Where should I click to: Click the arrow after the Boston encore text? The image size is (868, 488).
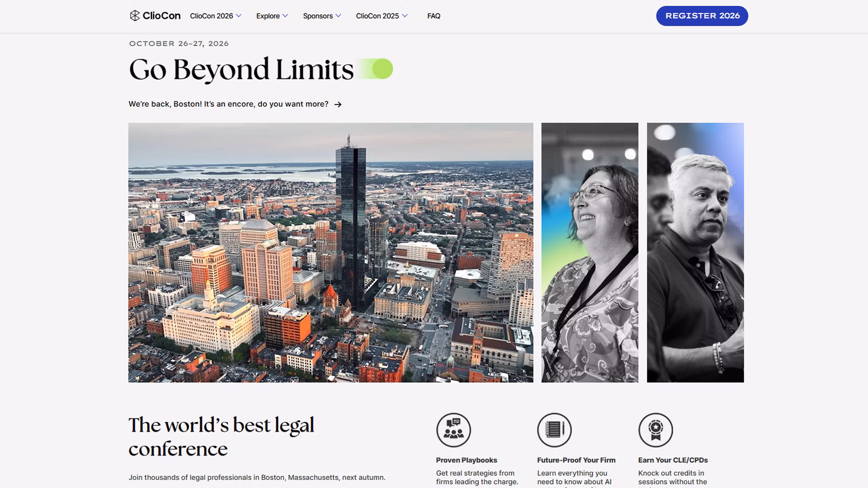point(338,104)
